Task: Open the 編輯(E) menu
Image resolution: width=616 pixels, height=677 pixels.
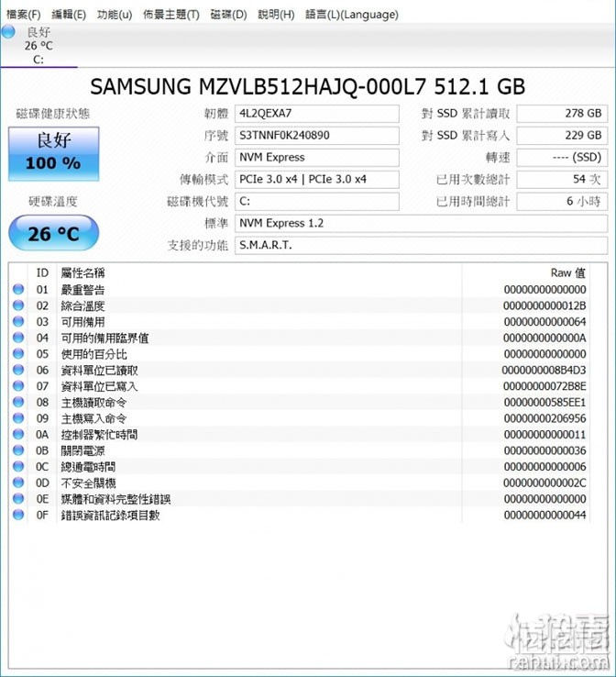Action: coord(69,15)
